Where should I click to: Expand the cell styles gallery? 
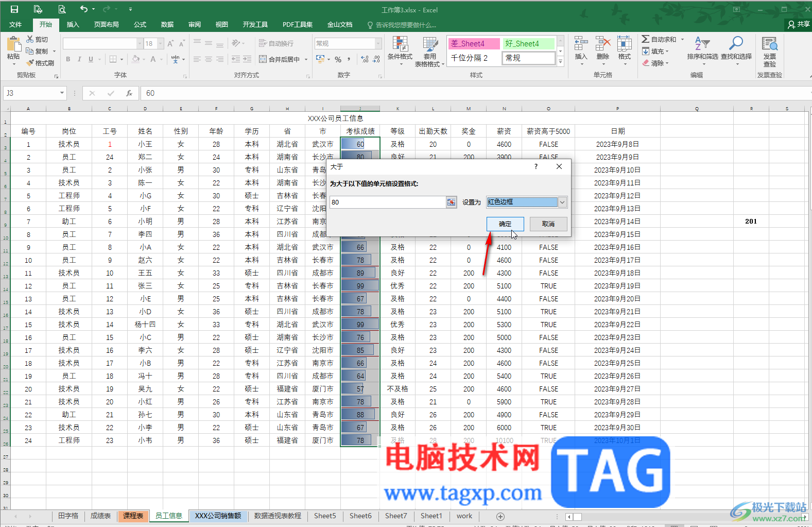[x=561, y=62]
